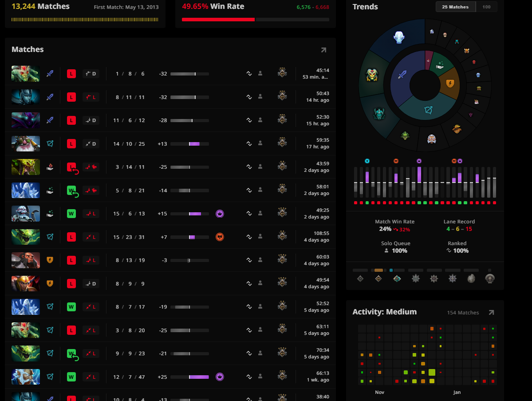Click the "1 wk. ago" match time
The width and height of the screenshot is (532, 401).
(x=318, y=380)
